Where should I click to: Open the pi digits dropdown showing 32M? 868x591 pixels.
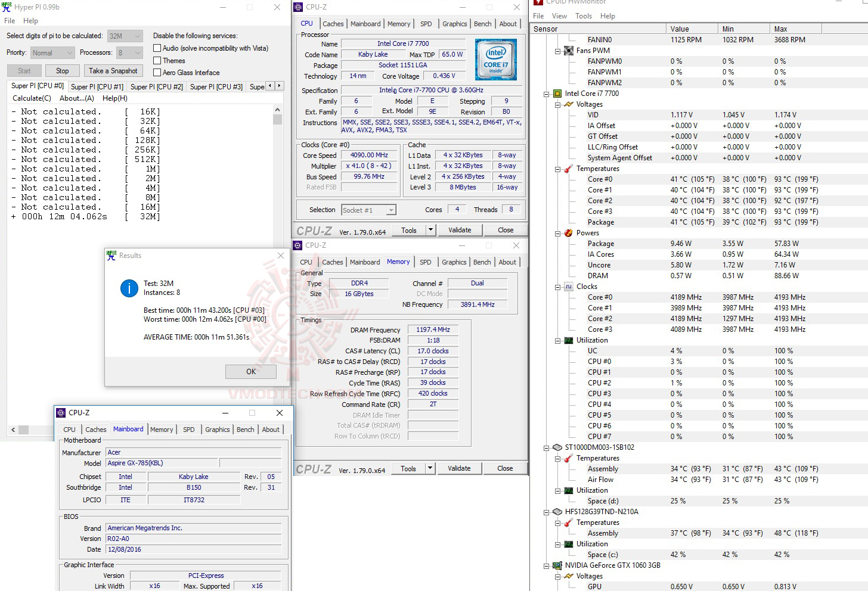(125, 36)
